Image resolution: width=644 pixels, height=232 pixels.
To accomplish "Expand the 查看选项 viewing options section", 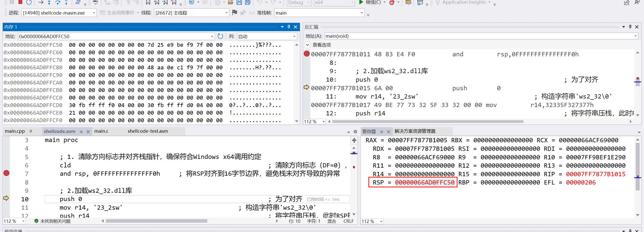I will [x=307, y=45].
